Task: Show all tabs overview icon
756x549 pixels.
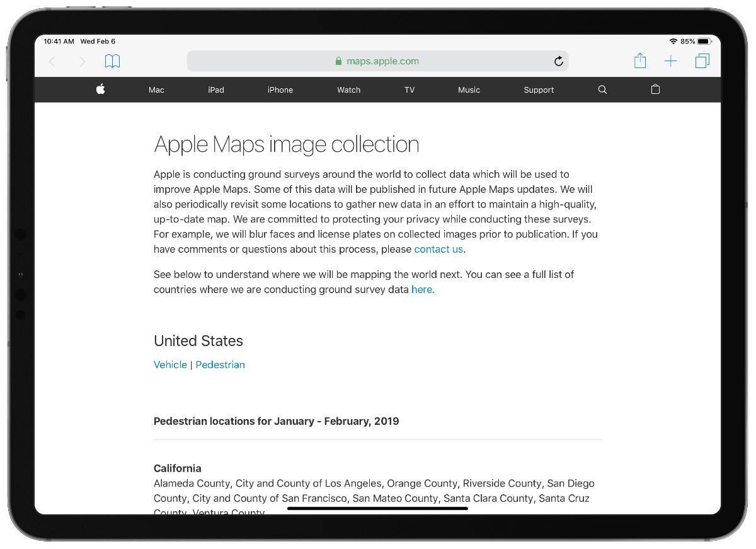Action: (x=702, y=61)
